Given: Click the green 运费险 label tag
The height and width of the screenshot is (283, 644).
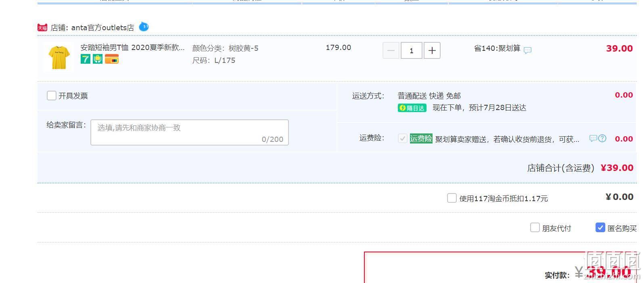Looking at the screenshot, I should tap(421, 139).
